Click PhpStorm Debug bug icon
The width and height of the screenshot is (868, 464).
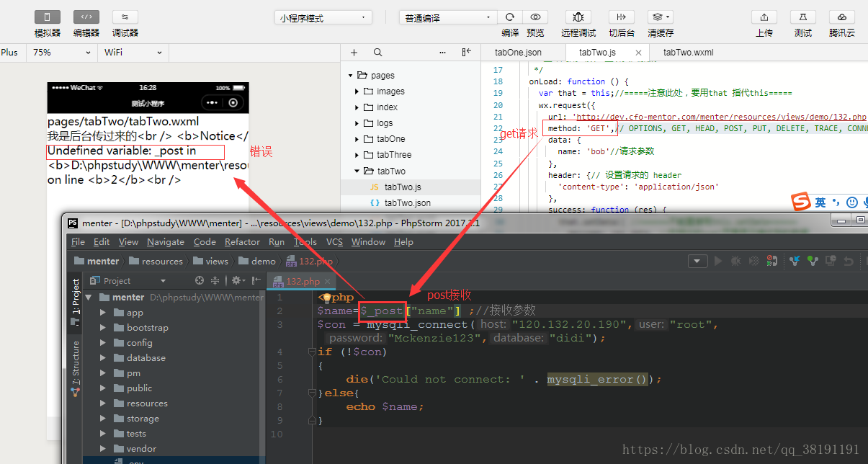coord(736,261)
